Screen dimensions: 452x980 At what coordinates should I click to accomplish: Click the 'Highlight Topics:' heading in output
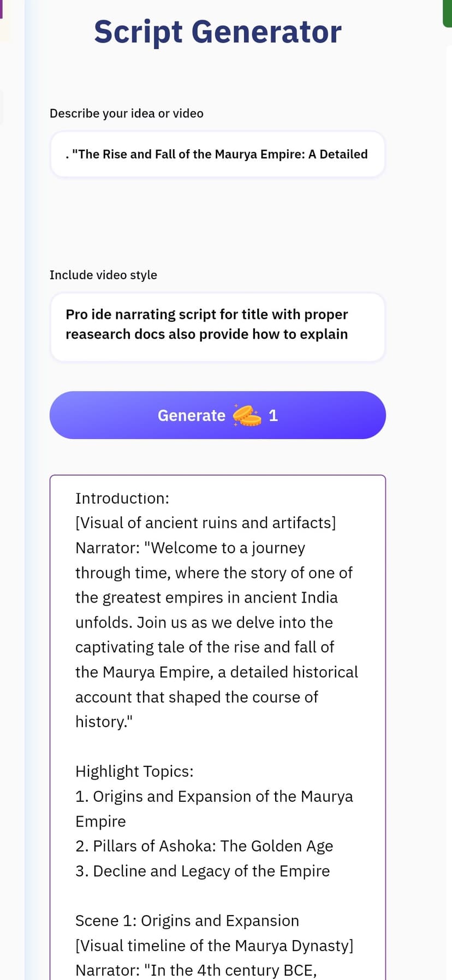click(134, 771)
